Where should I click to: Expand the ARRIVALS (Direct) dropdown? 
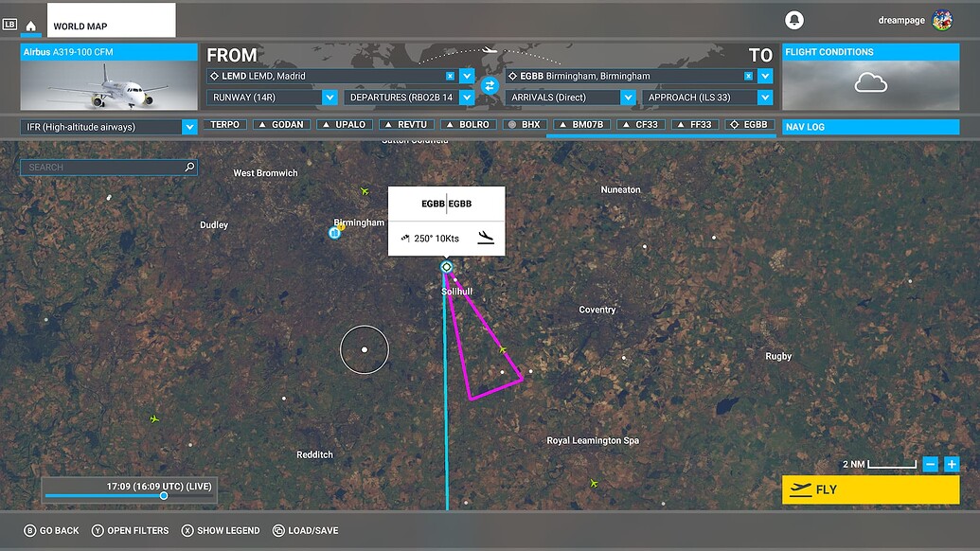pos(628,97)
